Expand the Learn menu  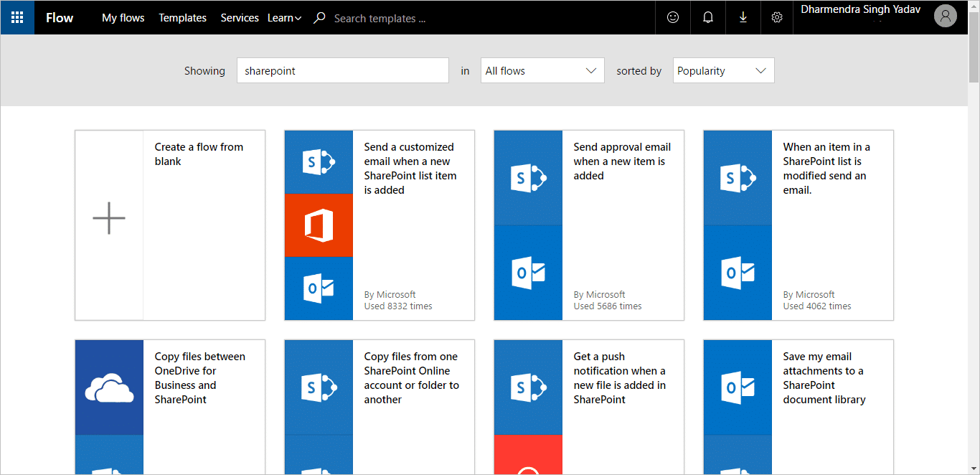(x=284, y=18)
